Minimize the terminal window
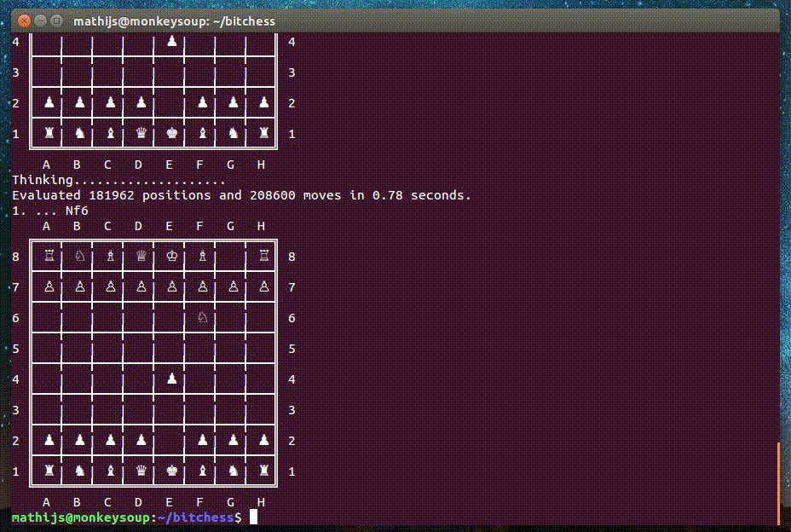 [x=39, y=20]
